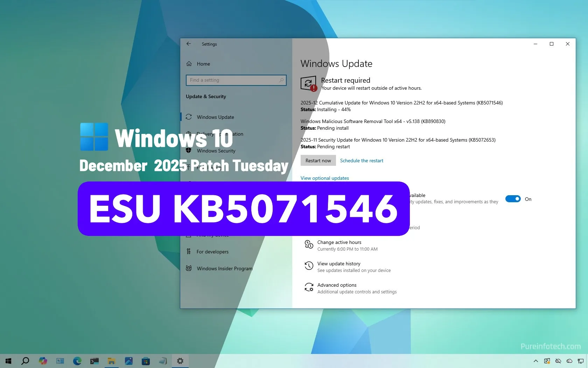The image size is (588, 368).
Task: Open Advanced options for updates
Action: (x=337, y=285)
